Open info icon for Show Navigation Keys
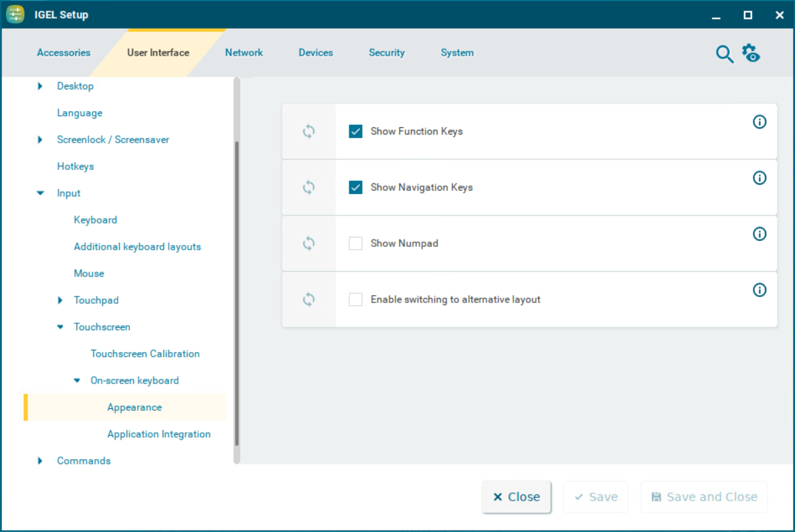795x532 pixels. [x=760, y=178]
